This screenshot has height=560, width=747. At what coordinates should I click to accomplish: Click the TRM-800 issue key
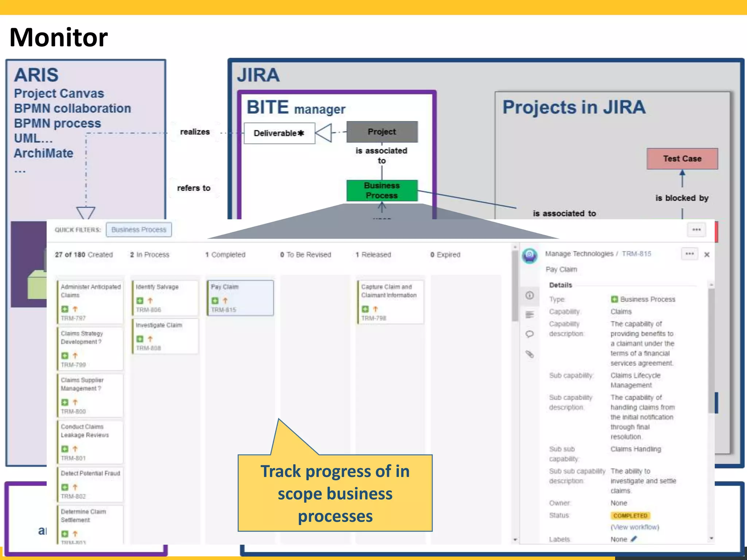73,412
